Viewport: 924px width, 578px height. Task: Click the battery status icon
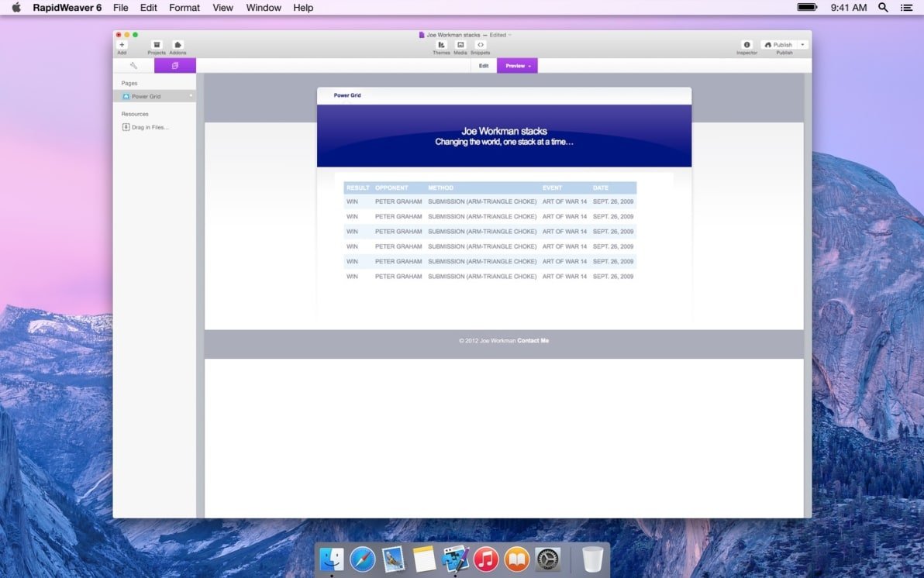pos(807,7)
